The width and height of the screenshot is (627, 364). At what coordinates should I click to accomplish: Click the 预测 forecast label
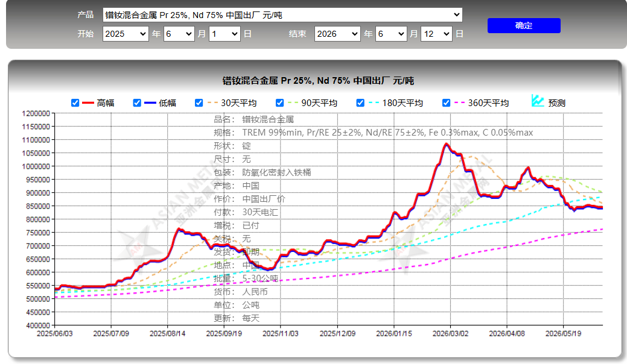(556, 103)
